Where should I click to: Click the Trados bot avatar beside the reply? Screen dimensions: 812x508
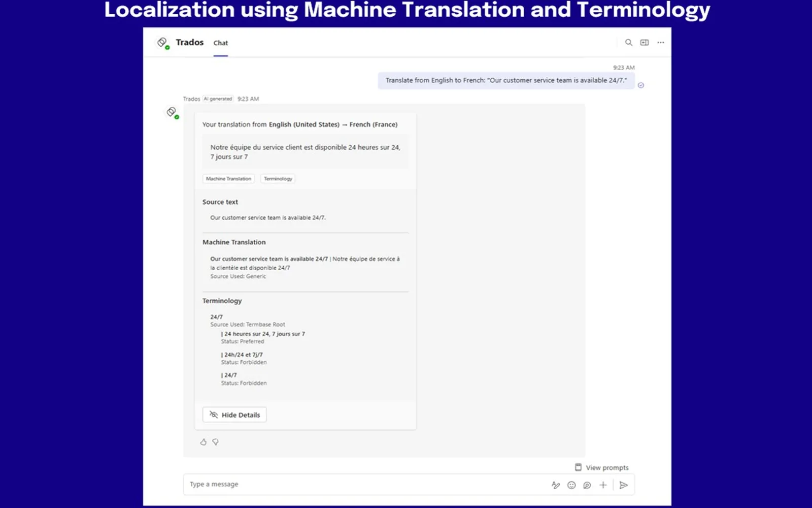[x=173, y=113]
